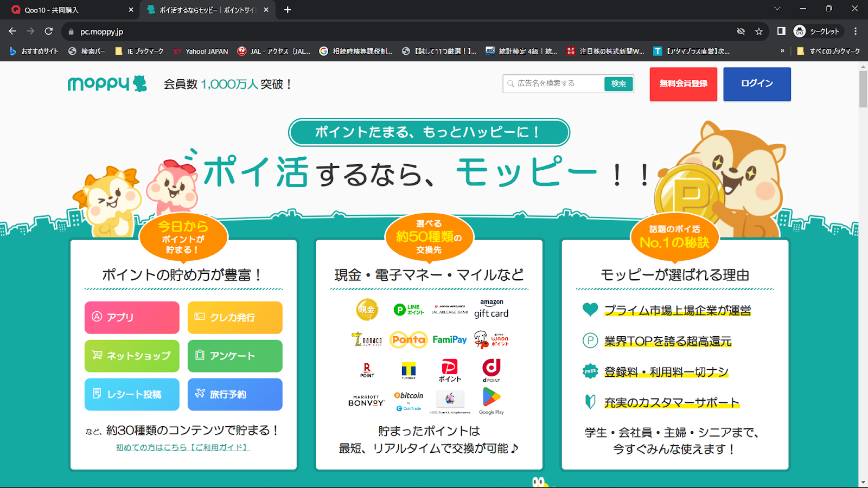This screenshot has width=868, height=488.
Task: Close the Qoo10 tab
Action: [x=131, y=10]
